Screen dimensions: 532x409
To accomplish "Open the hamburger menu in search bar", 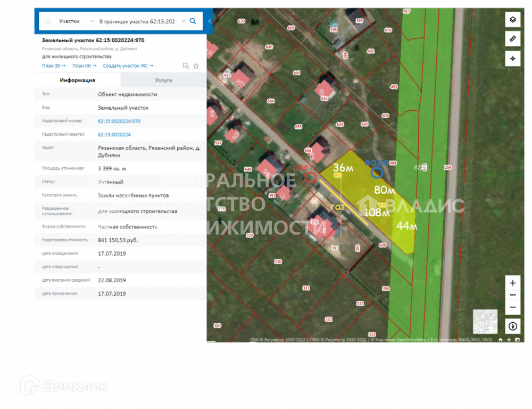I will pyautogui.click(x=48, y=21).
